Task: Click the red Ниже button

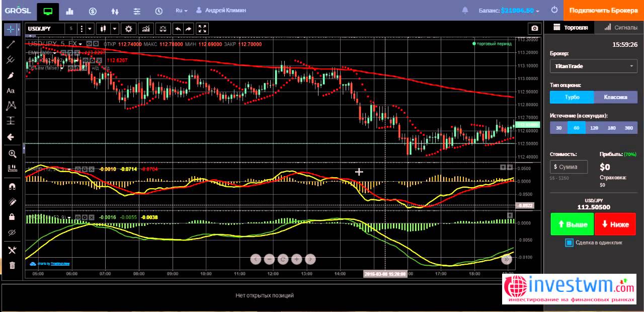Action: (x=615, y=224)
